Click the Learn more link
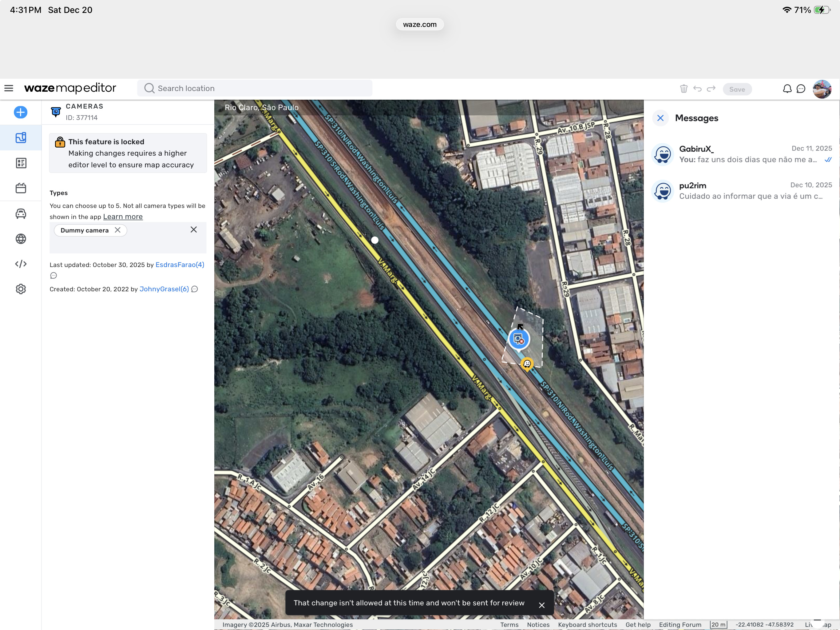840x630 pixels. pos(123,217)
